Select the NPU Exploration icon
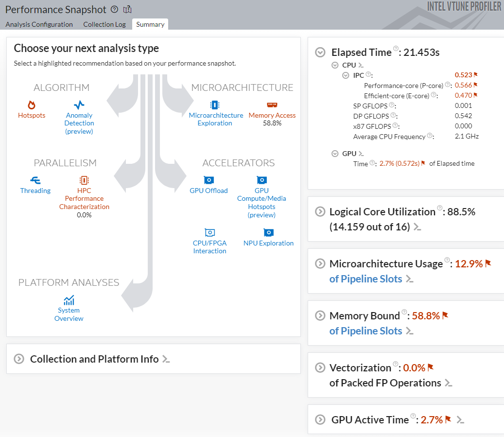 268,233
